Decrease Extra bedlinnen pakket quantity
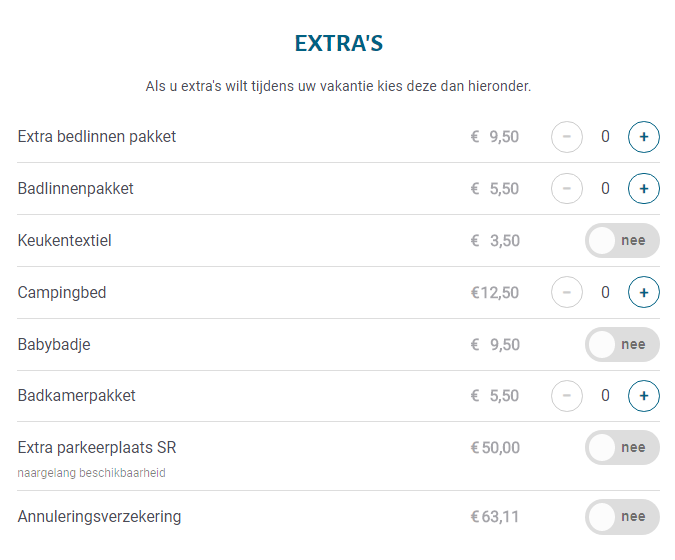675x560 pixels. click(x=567, y=137)
